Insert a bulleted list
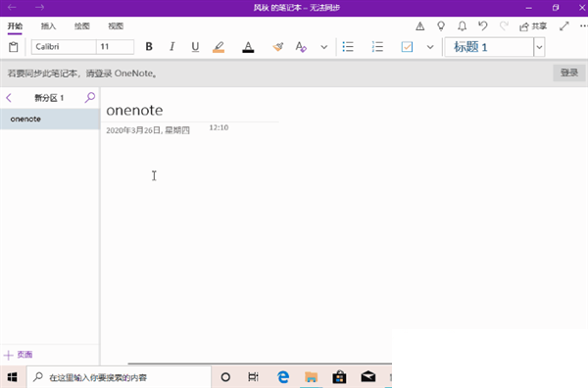Viewport: 588px width, 388px height. click(348, 47)
